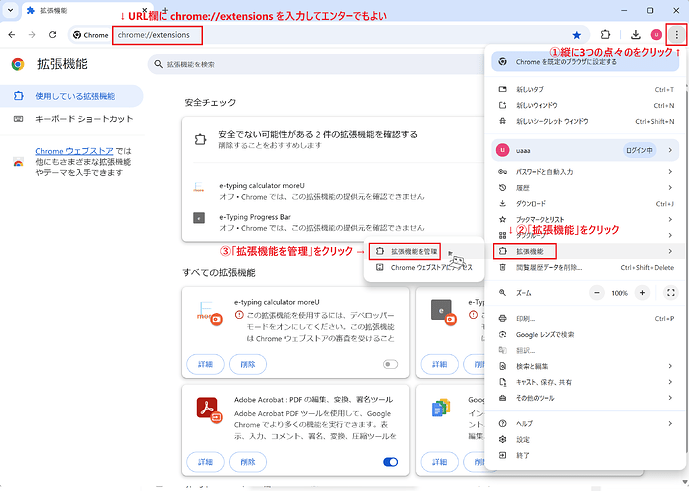
Task: Select 終了 to quit Chrome
Action: tap(585, 455)
